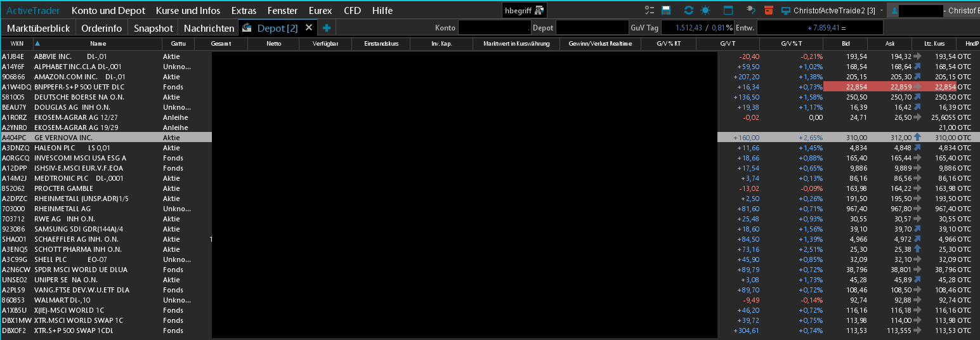Open the CFD menu
The image size is (980, 340).
(x=352, y=11)
